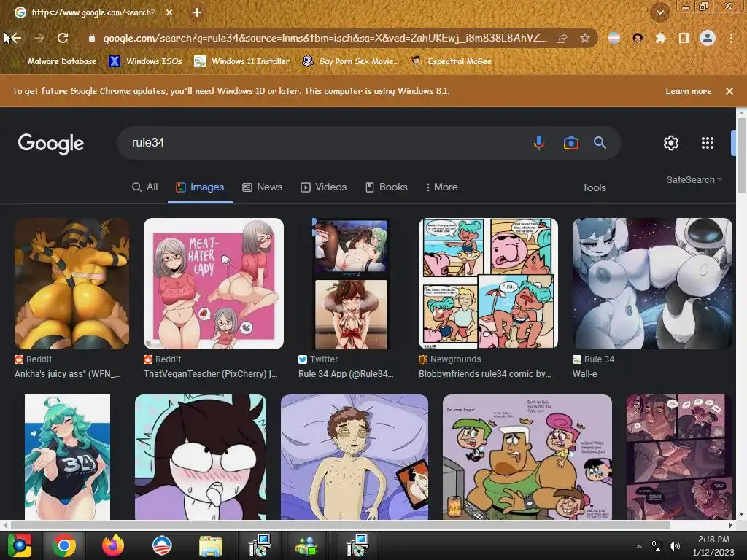Go to the Google logo homepage

click(51, 144)
